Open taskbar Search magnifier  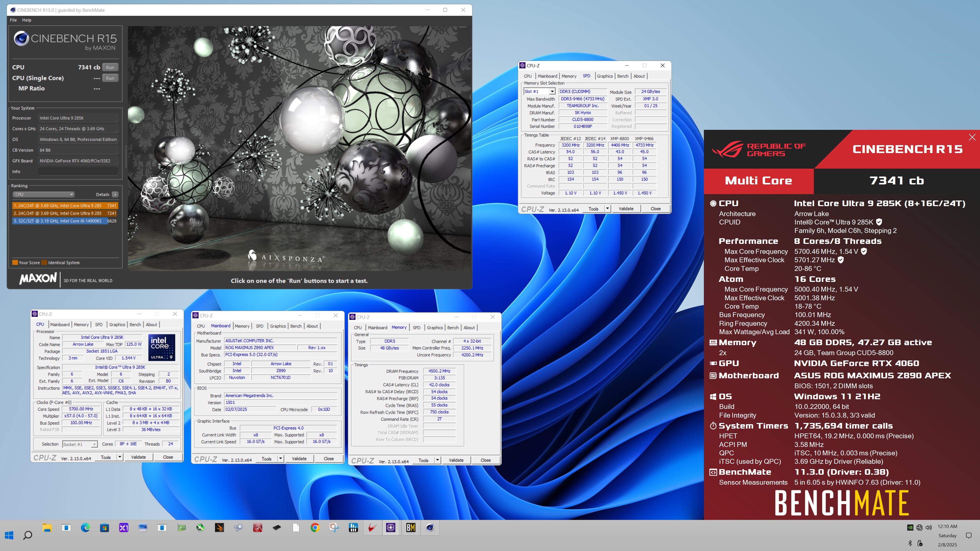click(x=28, y=535)
